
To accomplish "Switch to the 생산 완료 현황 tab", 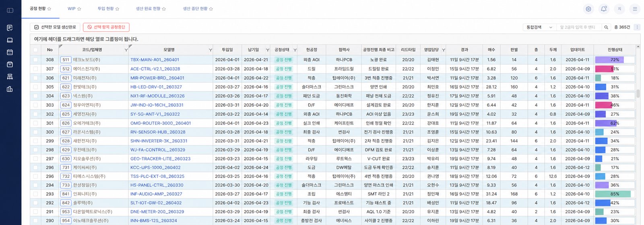I will coord(148,8).
